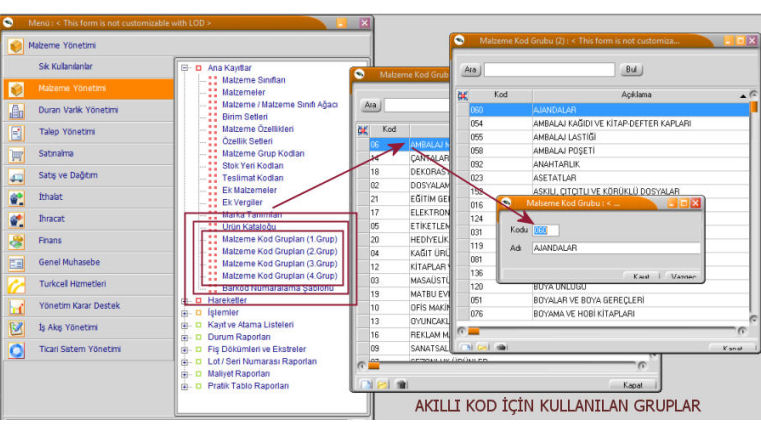761x433 pixels.
Task: Expand Lot / Seri Numarası Raporları node
Action: tap(184, 362)
